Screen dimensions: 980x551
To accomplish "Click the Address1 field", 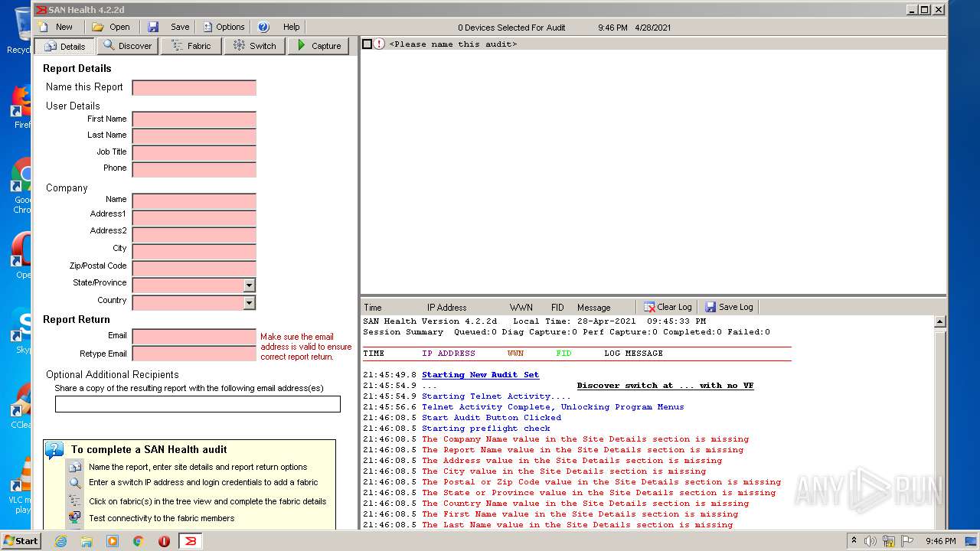I will tap(194, 218).
